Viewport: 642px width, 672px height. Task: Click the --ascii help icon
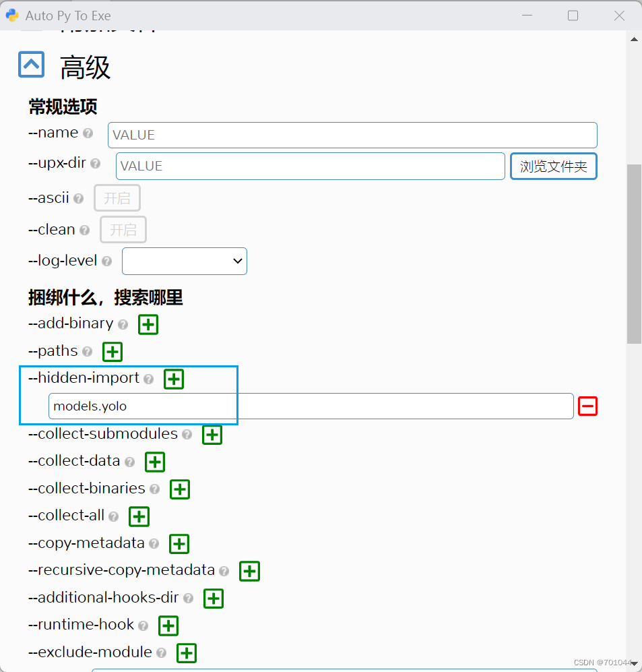[x=78, y=198]
